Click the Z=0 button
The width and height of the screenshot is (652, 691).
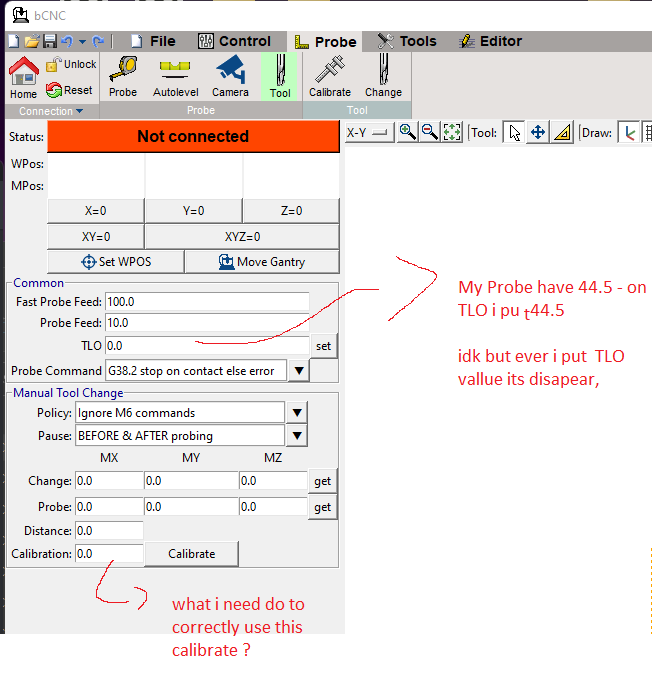click(291, 211)
